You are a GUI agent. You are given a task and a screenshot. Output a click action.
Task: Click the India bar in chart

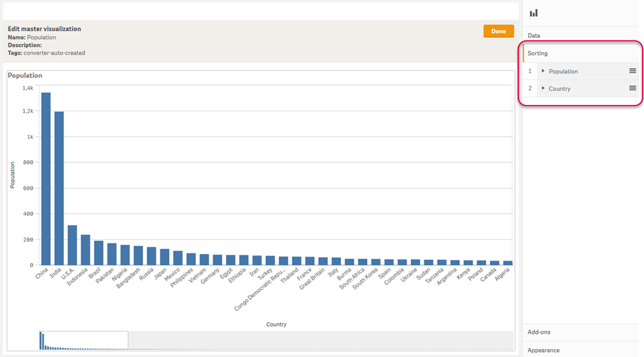59,188
